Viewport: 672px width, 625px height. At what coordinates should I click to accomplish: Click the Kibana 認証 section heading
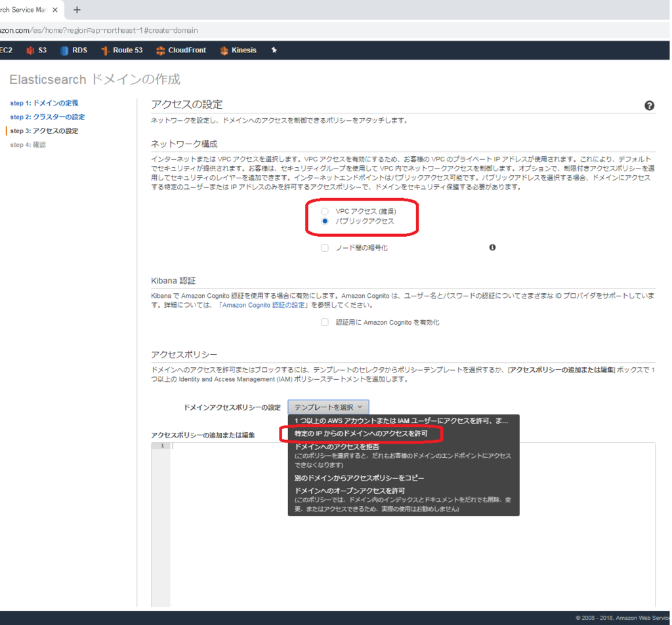[173, 281]
